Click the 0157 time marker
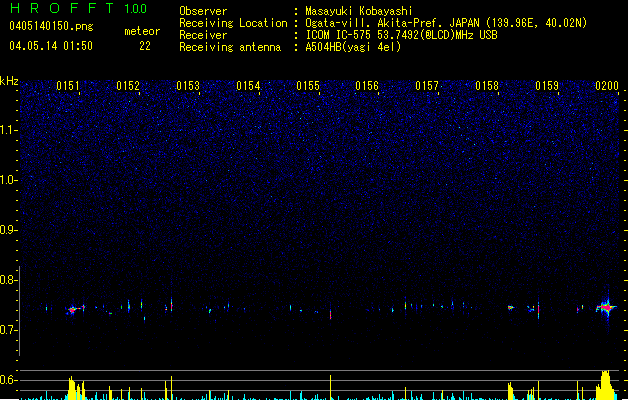 [x=427, y=86]
